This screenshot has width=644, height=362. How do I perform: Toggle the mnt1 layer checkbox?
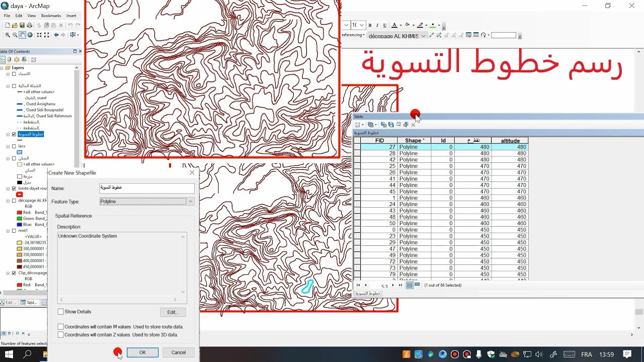click(14, 231)
